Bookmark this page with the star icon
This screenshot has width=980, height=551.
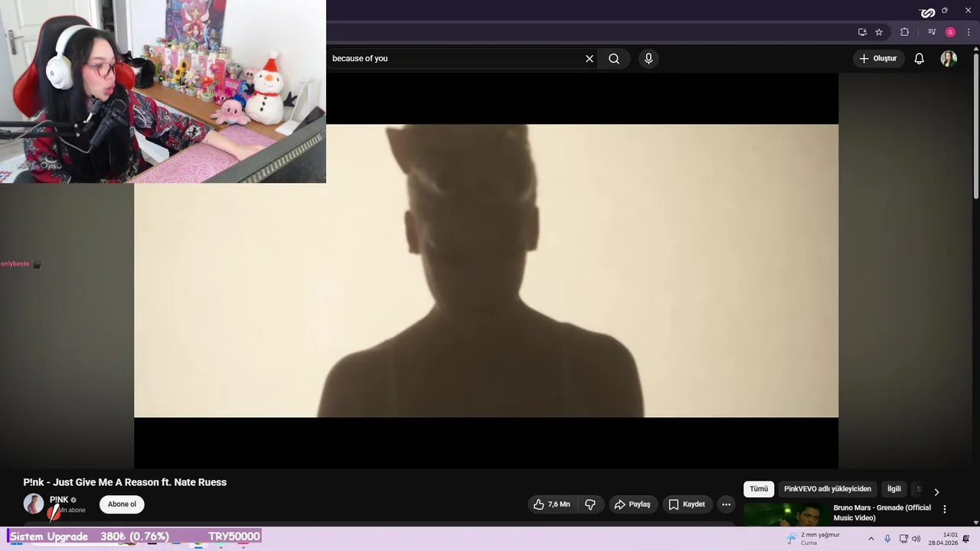[x=879, y=32]
